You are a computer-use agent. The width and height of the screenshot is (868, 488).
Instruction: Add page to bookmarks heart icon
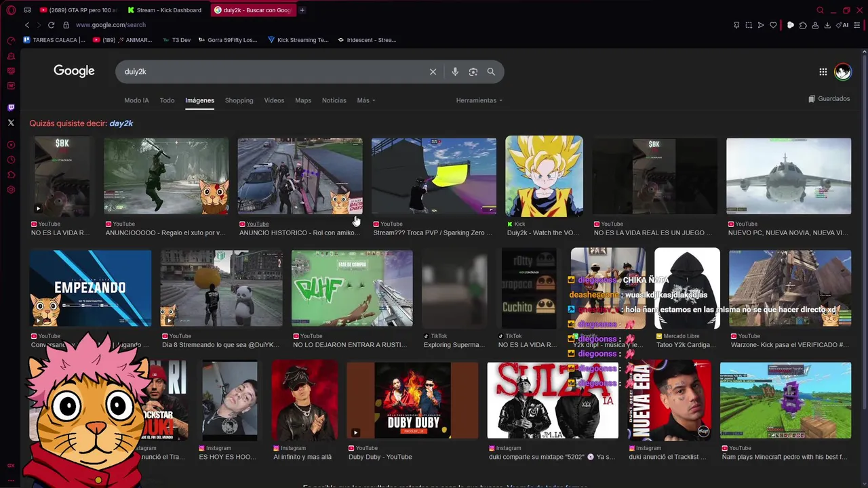pos(773,25)
